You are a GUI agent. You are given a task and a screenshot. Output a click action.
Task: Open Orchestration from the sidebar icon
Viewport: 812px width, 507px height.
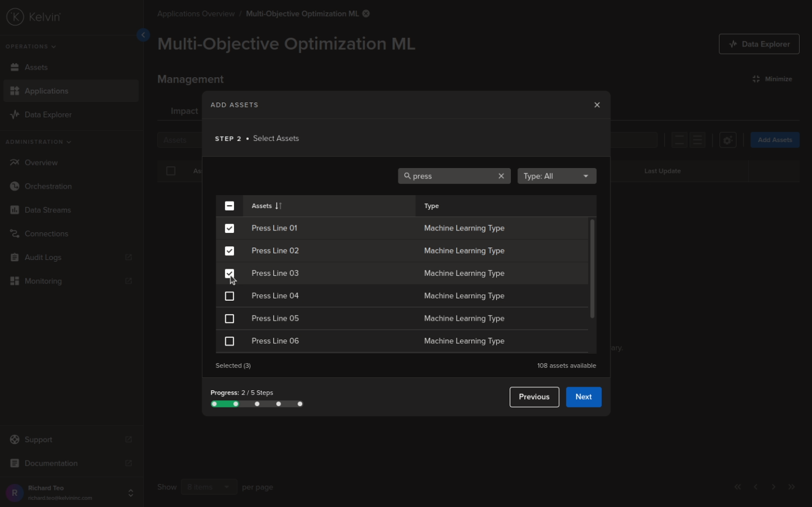[x=15, y=186]
